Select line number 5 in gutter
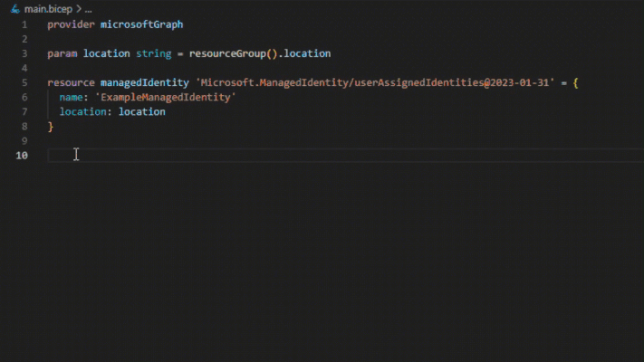 pos(24,83)
